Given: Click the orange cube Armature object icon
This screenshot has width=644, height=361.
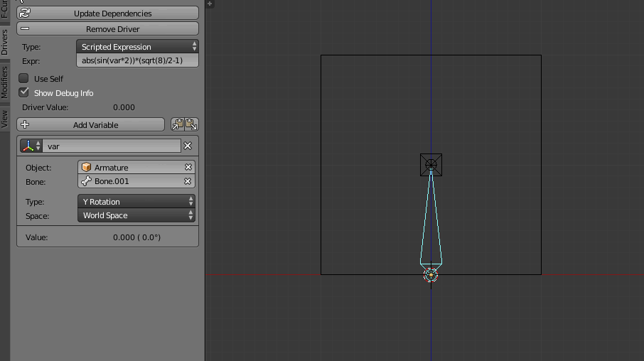Looking at the screenshot, I should [86, 167].
